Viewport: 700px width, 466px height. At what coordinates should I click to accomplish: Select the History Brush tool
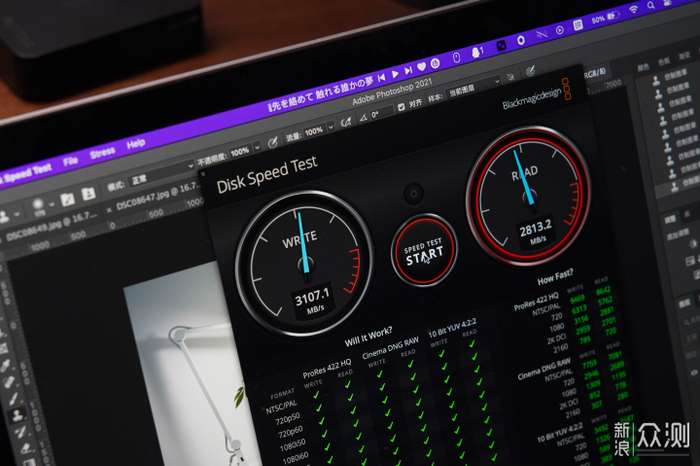(21, 432)
